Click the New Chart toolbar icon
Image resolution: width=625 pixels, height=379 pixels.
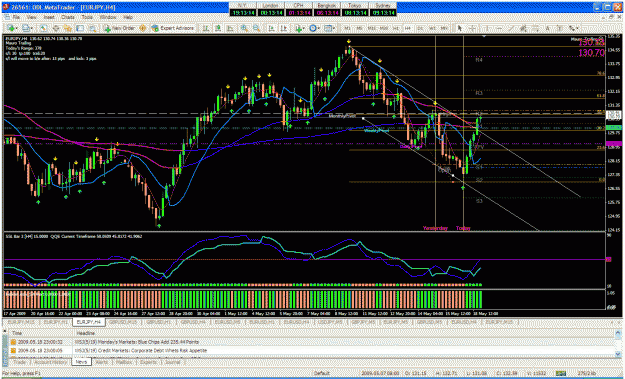coord(12,28)
